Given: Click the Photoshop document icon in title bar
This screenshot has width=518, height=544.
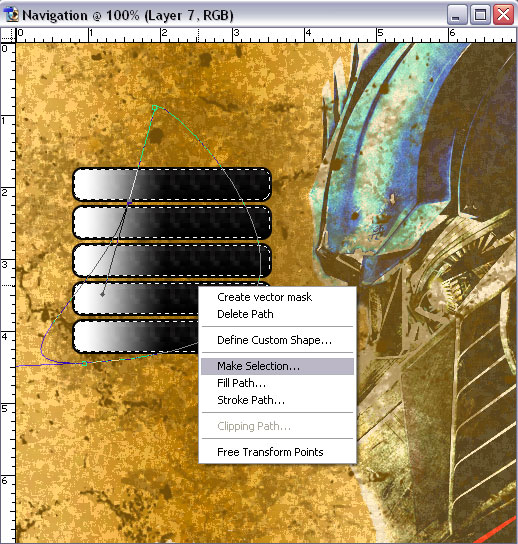Looking at the screenshot, I should [x=11, y=15].
